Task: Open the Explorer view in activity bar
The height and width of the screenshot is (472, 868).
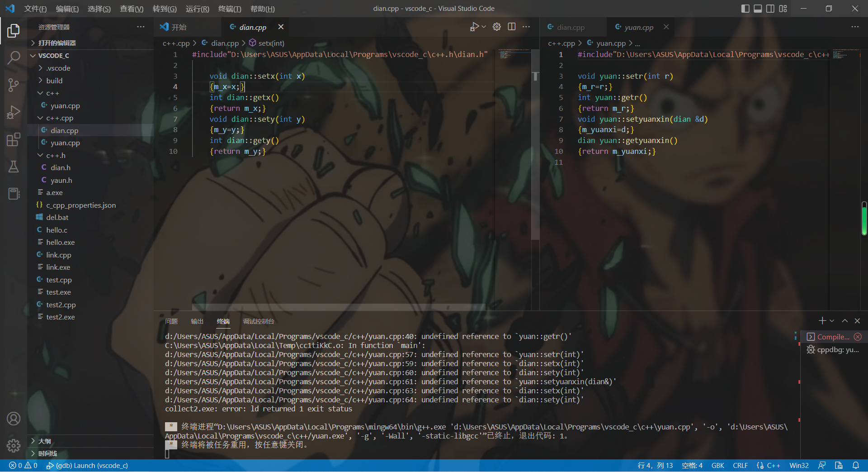Action: point(14,31)
